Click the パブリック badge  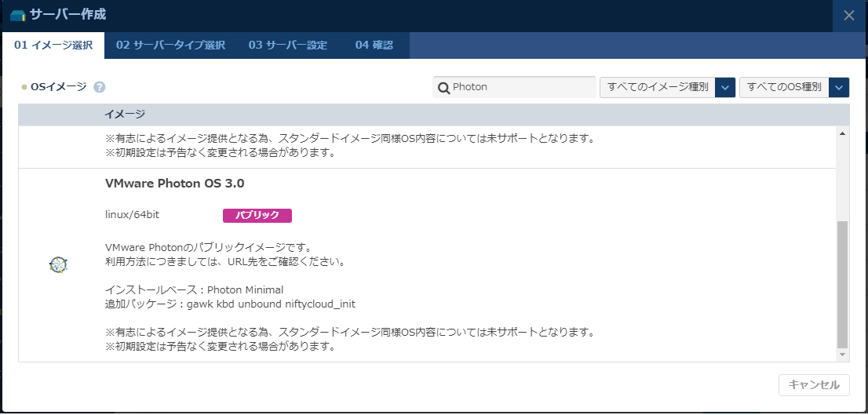257,215
